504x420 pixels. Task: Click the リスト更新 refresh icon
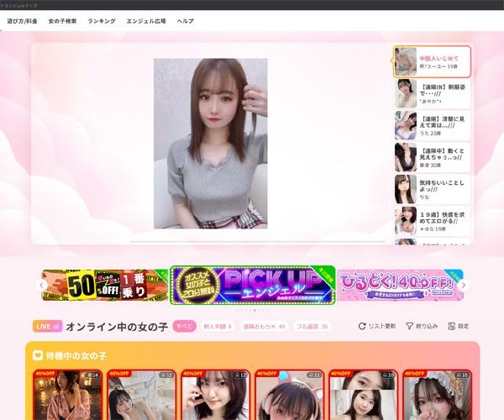(x=362, y=326)
